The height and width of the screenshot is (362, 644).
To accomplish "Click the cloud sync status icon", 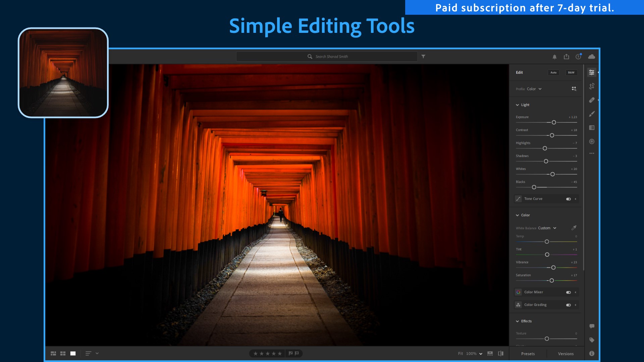I will tap(592, 57).
